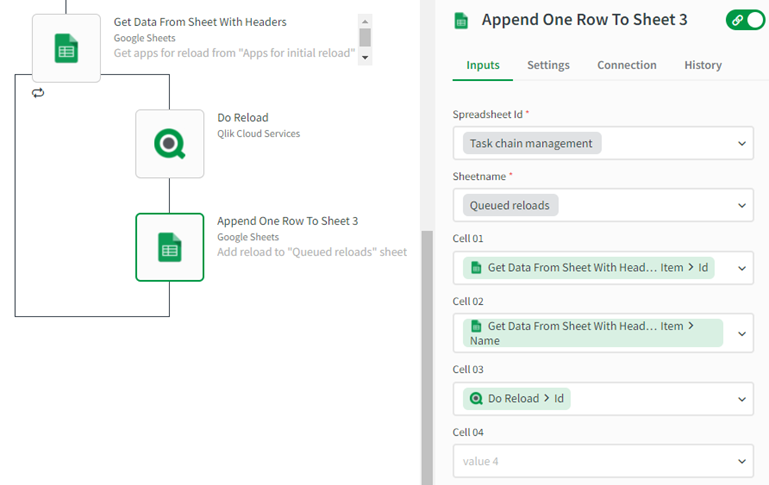Expand the Cell 01 dropdown arrow
The height and width of the screenshot is (485, 769).
click(x=742, y=268)
